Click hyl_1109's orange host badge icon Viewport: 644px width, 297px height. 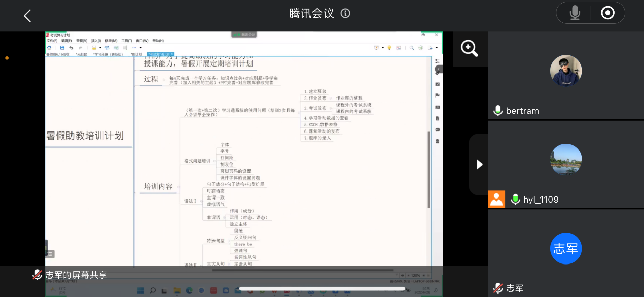pyautogui.click(x=496, y=200)
